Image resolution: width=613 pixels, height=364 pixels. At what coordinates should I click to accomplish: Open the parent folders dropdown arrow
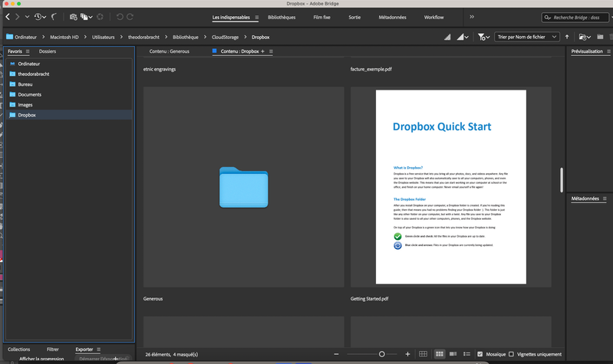click(x=27, y=17)
